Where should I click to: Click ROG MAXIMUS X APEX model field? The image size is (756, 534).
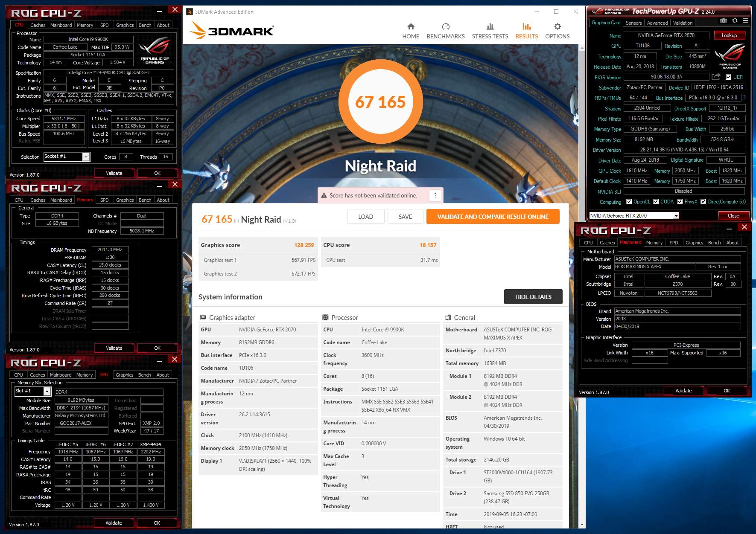pyautogui.click(x=654, y=267)
